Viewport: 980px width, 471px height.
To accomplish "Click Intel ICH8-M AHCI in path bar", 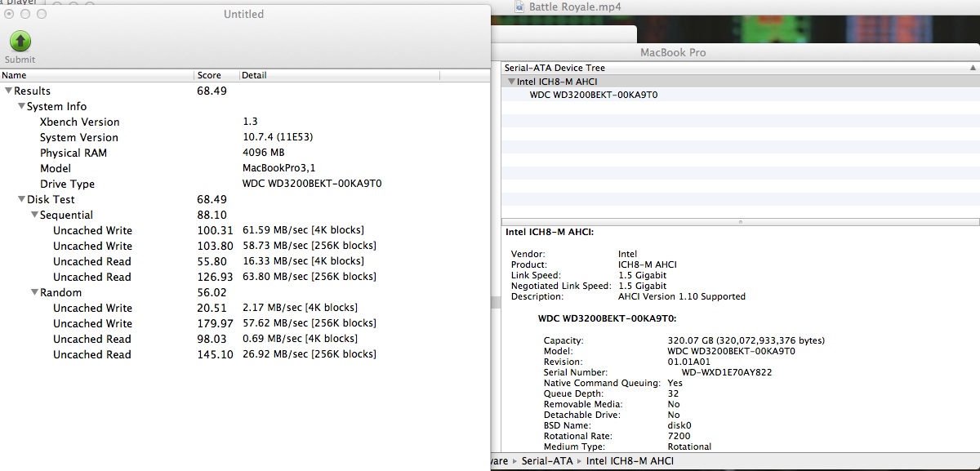I will point(630,462).
